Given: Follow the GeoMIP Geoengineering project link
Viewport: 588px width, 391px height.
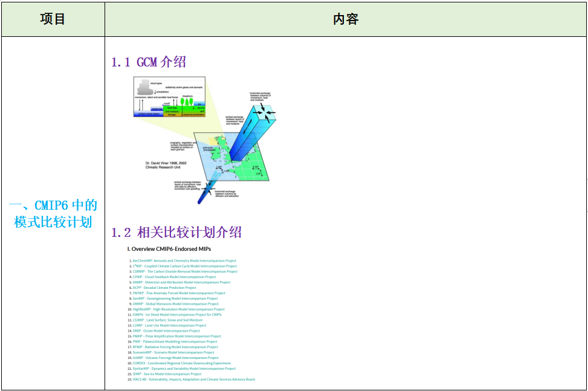Looking at the screenshot, I should [175, 299].
